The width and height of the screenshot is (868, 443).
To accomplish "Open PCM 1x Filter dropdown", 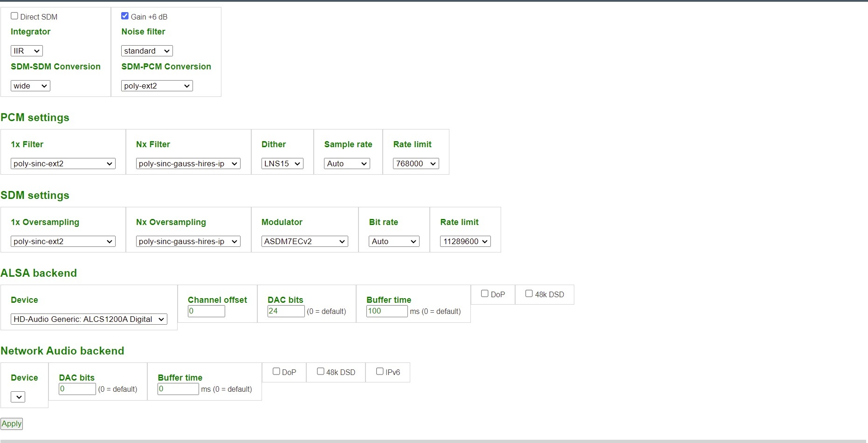I will 63,164.
